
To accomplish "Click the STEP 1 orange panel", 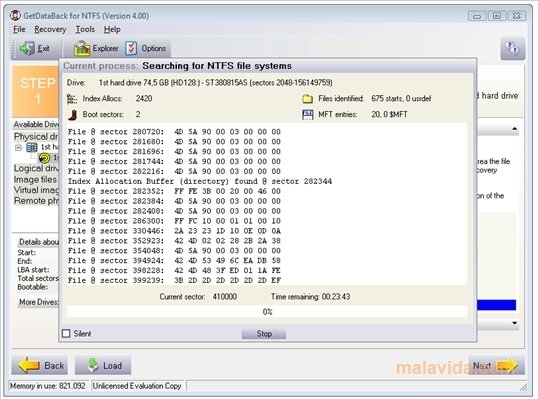I will pos(36,91).
